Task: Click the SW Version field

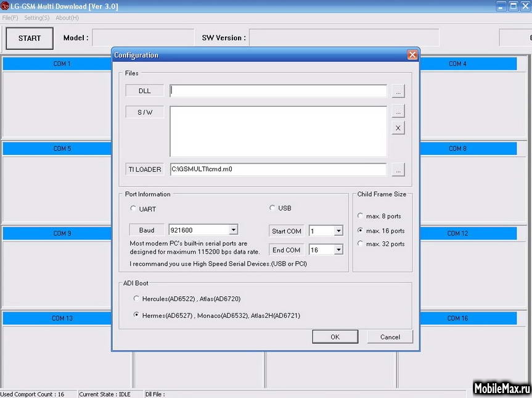Action: click(x=344, y=38)
